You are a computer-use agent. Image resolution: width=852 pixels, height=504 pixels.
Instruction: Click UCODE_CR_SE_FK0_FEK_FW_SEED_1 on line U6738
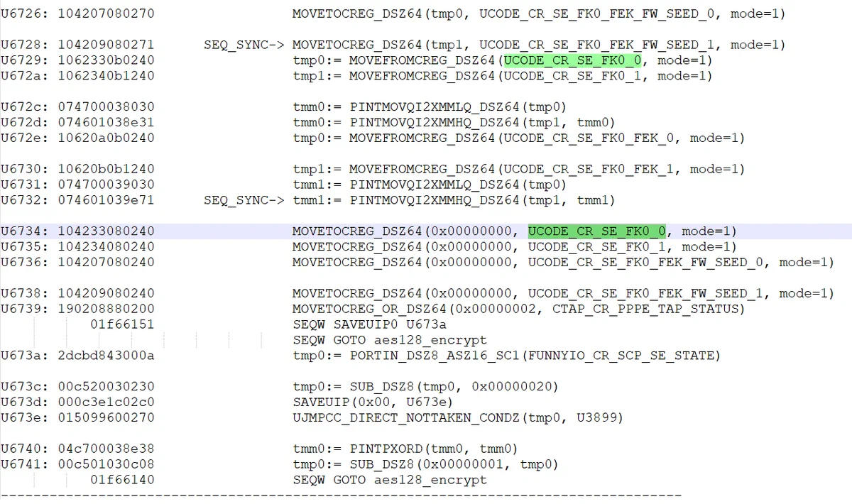(646, 294)
